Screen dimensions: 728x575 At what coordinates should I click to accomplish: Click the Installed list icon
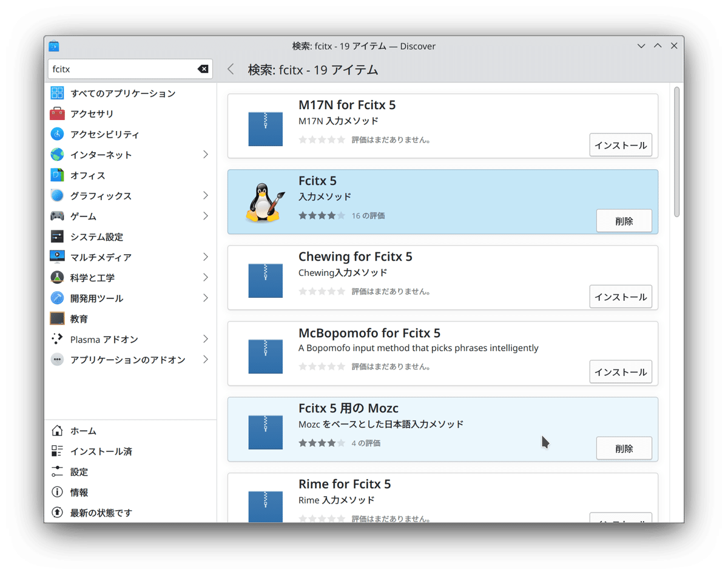tap(57, 451)
